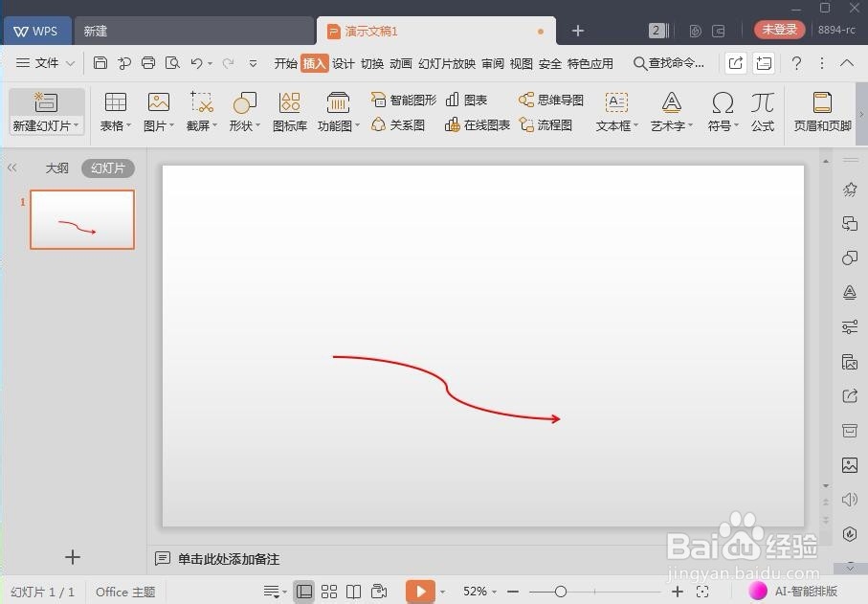The height and width of the screenshot is (604, 868).
Task: Click sound speaker icon in right sidebar
Action: [x=850, y=500]
